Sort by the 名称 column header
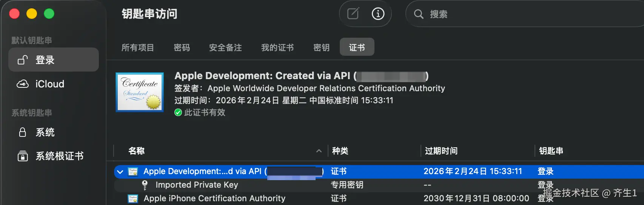Screen dimensions: 644x205 click(137, 151)
